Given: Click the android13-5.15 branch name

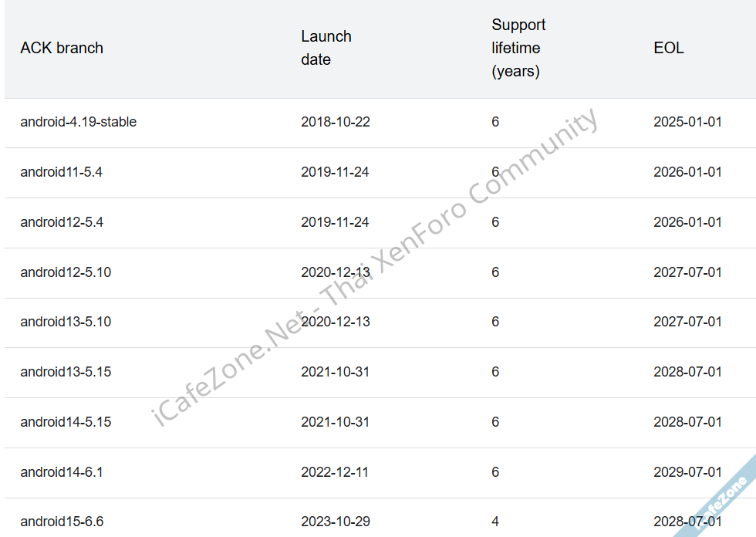Looking at the screenshot, I should pyautogui.click(x=66, y=372).
